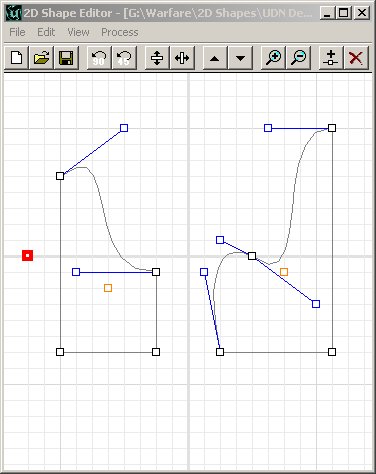This screenshot has width=376, height=474.
Task: Flip the shape vertically
Action: pyautogui.click(x=157, y=58)
